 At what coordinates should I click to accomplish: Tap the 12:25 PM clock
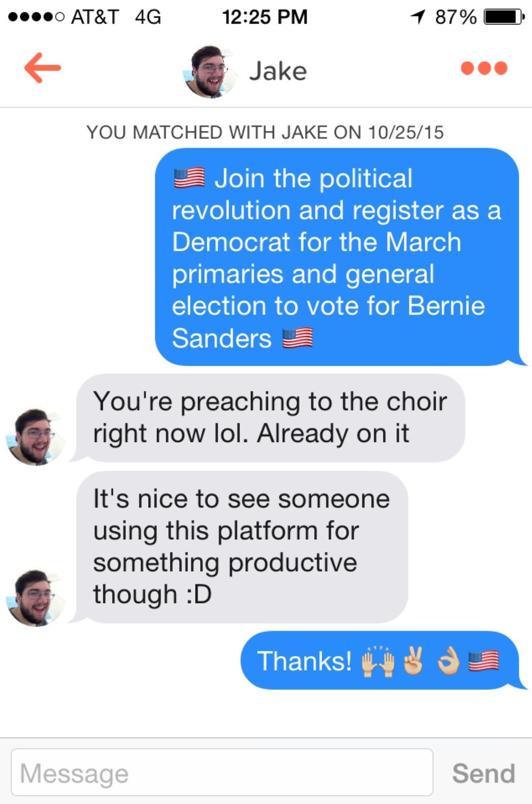coord(265,17)
